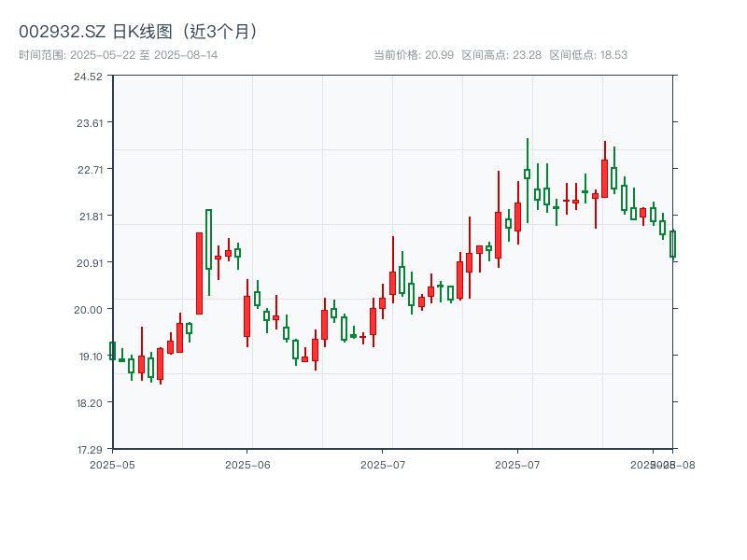The height and width of the screenshot is (560, 747).
Task: Click the 17.29 y-axis label
Action: (89, 450)
